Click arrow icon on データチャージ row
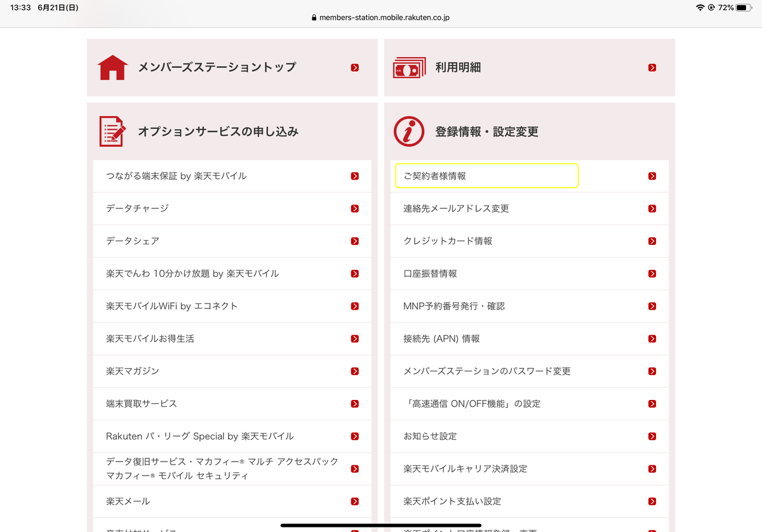Screen dimensions: 762x532 (x=355, y=208)
